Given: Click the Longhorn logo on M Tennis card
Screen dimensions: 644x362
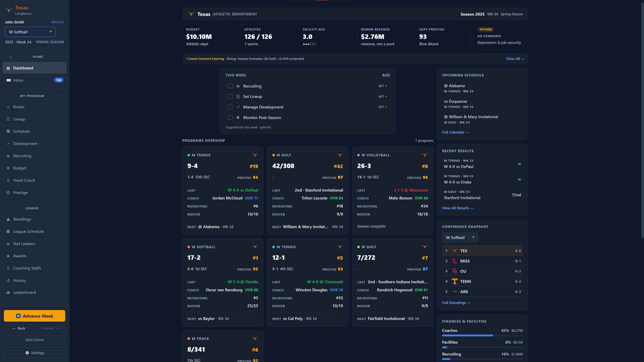Looking at the screenshot, I should coord(255,155).
